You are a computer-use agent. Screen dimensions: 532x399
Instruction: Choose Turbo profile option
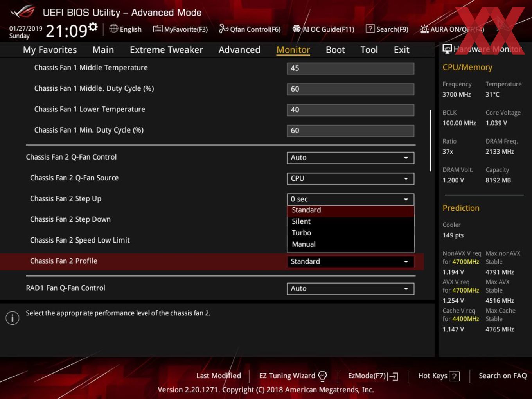350,233
